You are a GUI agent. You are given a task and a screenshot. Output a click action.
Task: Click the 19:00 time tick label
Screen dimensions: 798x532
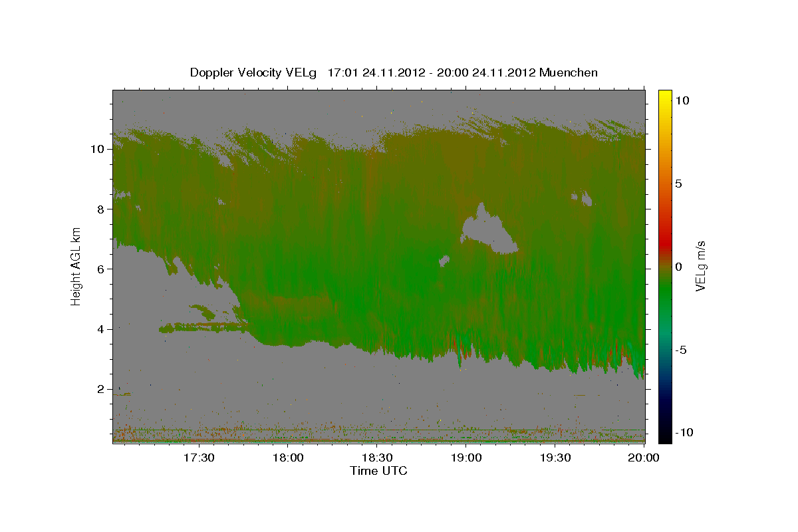click(466, 458)
